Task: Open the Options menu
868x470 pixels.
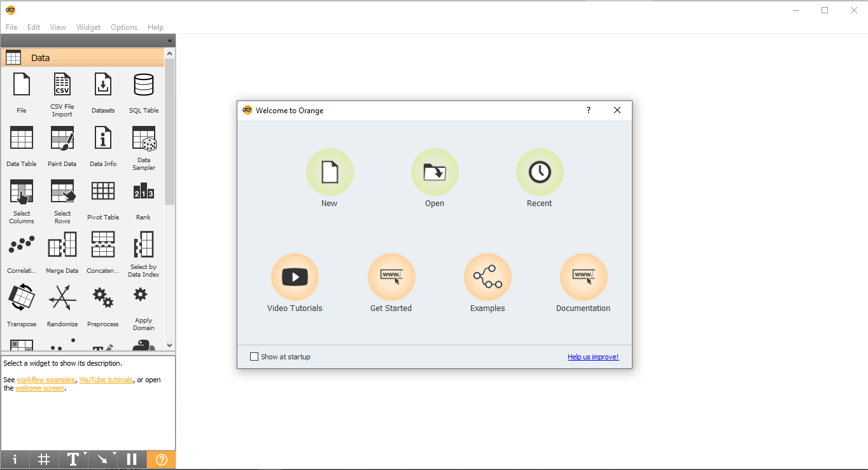Action: click(124, 27)
